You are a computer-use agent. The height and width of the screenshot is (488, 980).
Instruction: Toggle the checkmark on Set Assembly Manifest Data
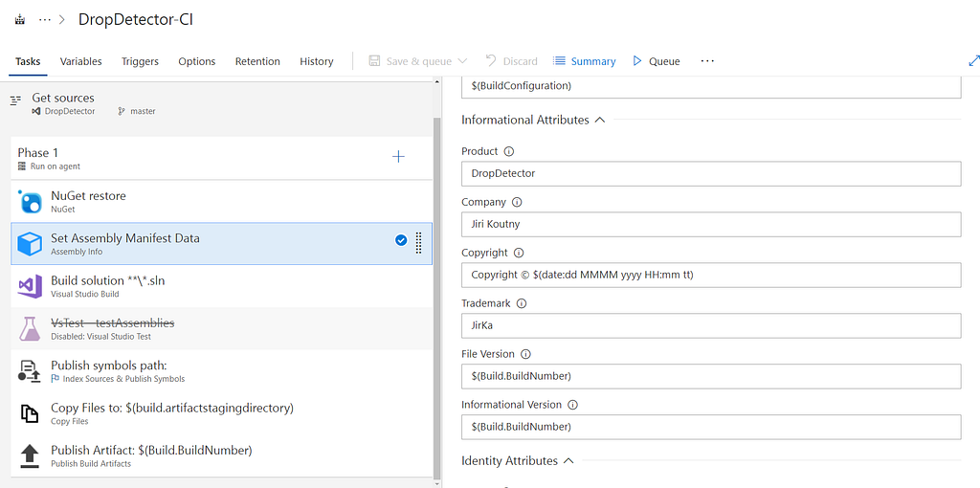point(401,240)
